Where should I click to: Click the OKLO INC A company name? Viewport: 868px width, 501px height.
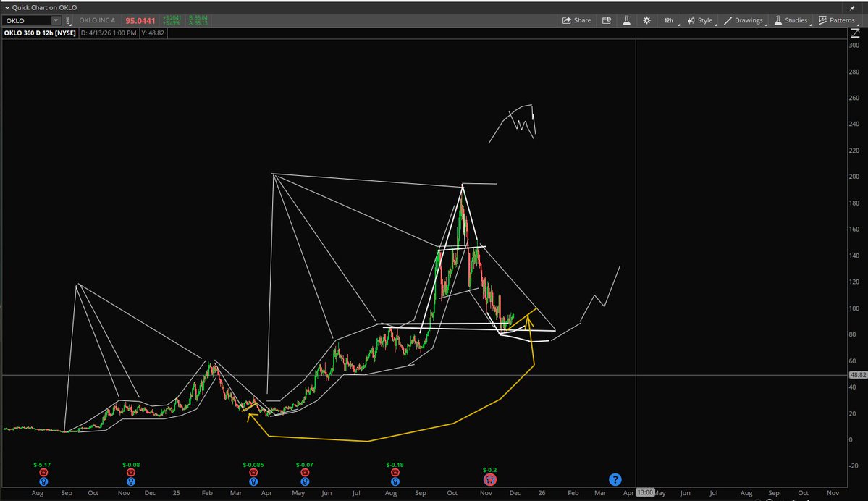(97, 20)
